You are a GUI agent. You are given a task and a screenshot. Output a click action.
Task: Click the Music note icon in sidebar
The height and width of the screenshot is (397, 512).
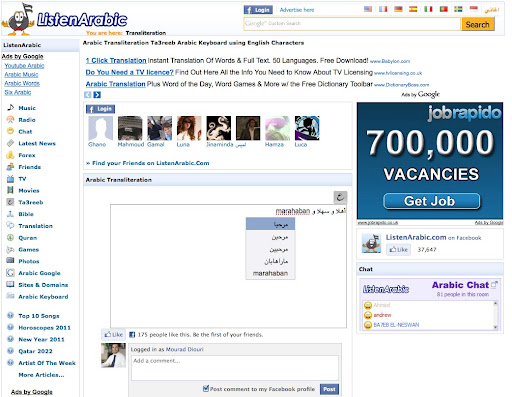11,107
